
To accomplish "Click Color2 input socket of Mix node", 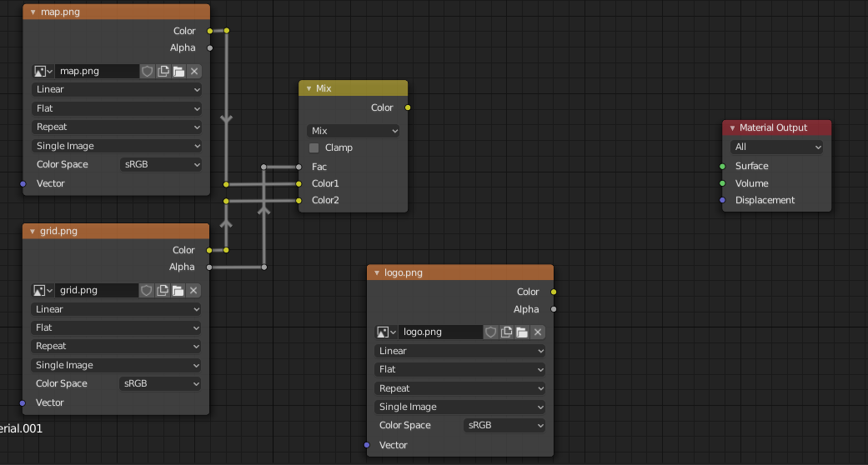I will coord(299,200).
